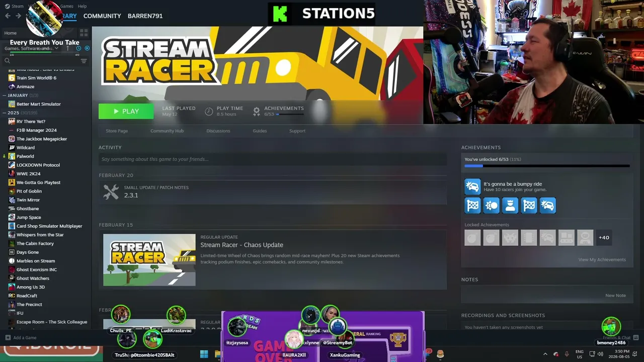Select Better Mart Simulator in library
644x362 pixels.
(x=38, y=104)
